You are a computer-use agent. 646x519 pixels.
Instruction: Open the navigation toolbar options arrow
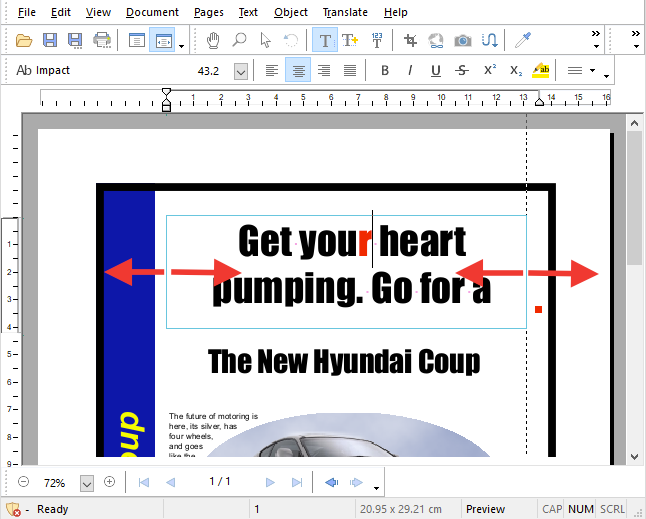(x=376, y=488)
